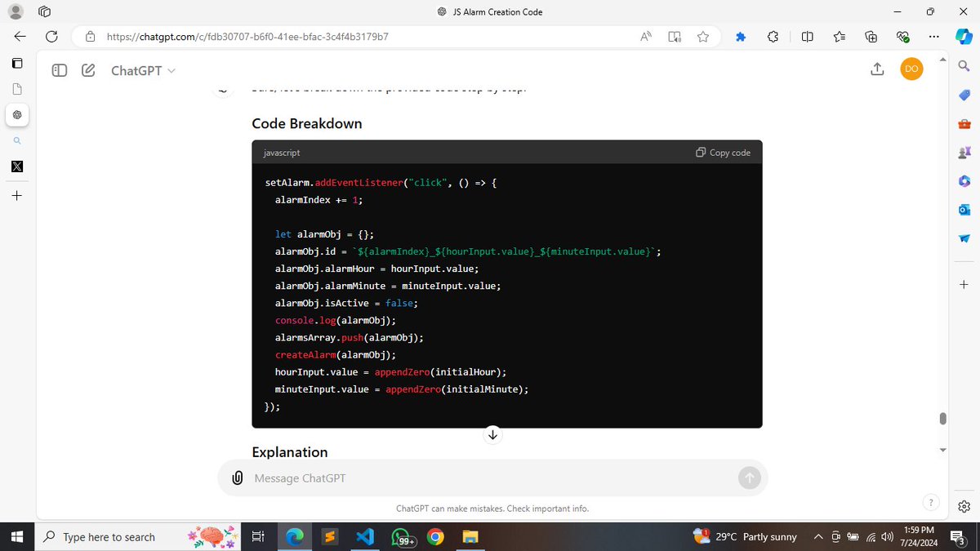
Task: Share this chat via upload icon
Action: coord(877,69)
